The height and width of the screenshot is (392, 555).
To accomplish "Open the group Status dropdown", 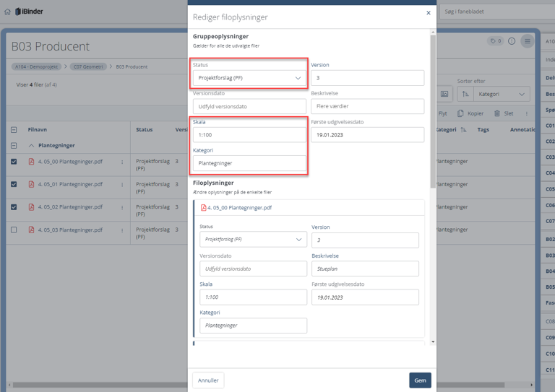I will coord(249,78).
